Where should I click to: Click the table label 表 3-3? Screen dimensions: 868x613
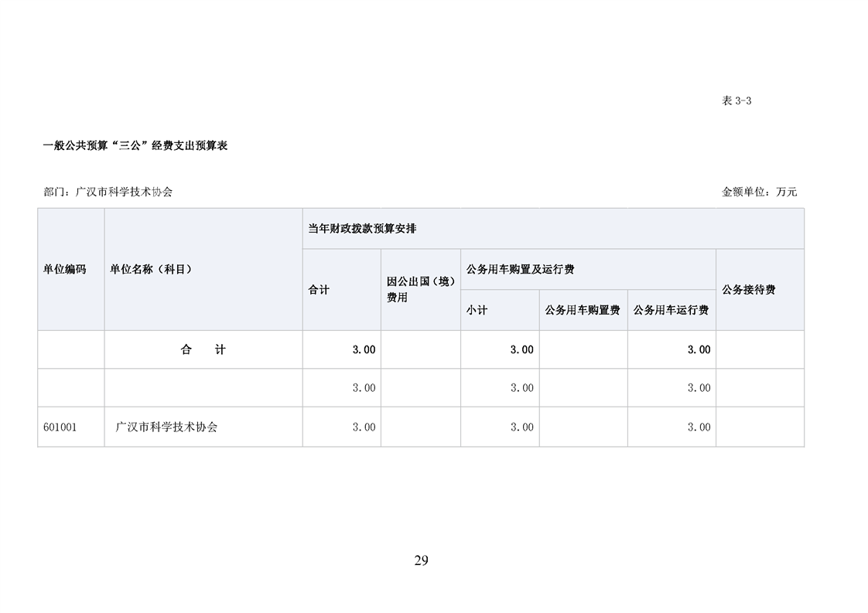(736, 101)
